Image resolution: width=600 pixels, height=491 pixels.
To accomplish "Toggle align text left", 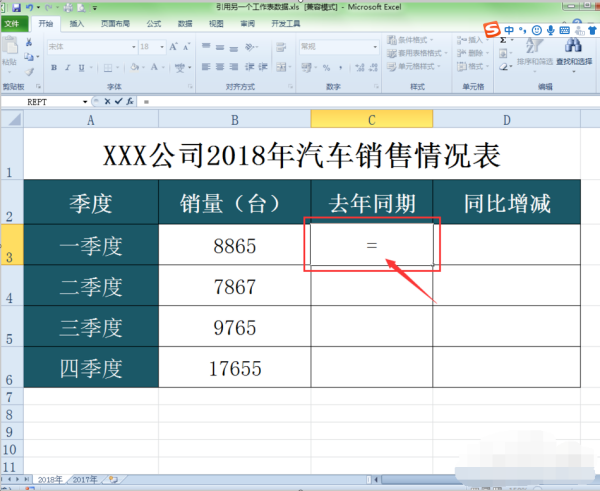I will point(206,67).
